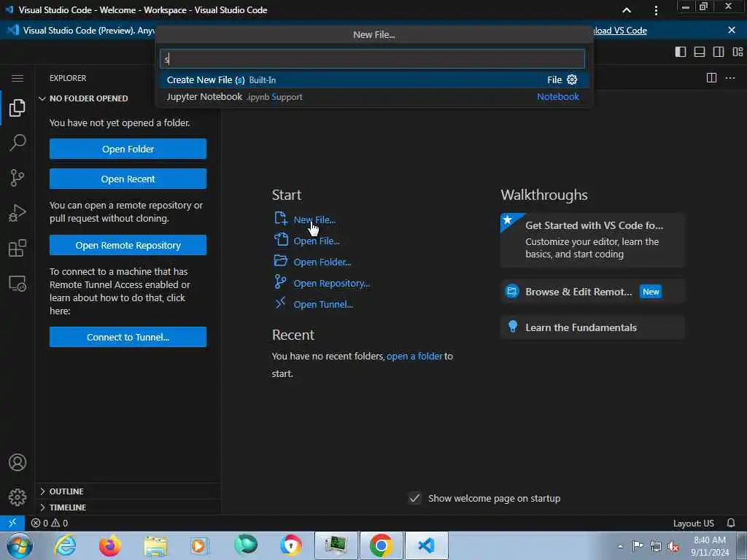This screenshot has height=560, width=747.
Task: Click the Open Folder link under Start
Action: (x=322, y=262)
